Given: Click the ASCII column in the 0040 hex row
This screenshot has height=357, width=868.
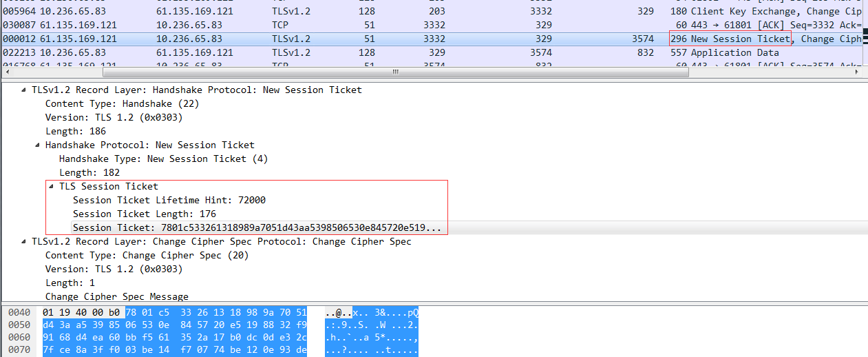Looking at the screenshot, I should tap(372, 313).
